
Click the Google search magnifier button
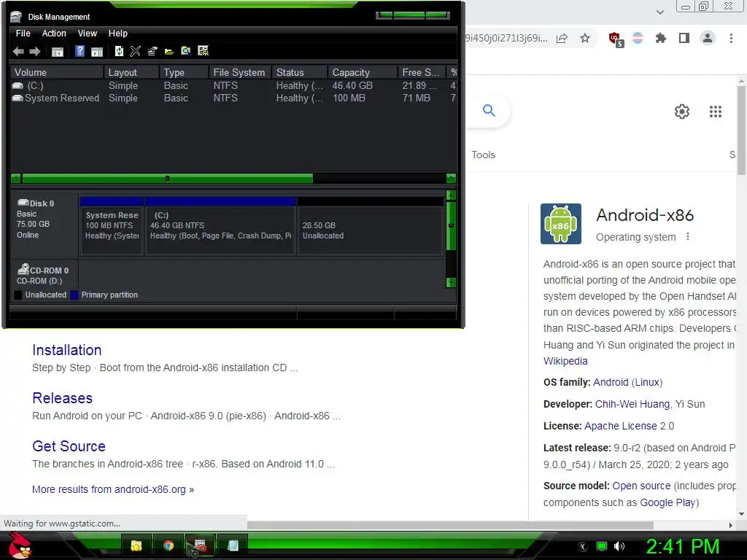click(x=489, y=111)
